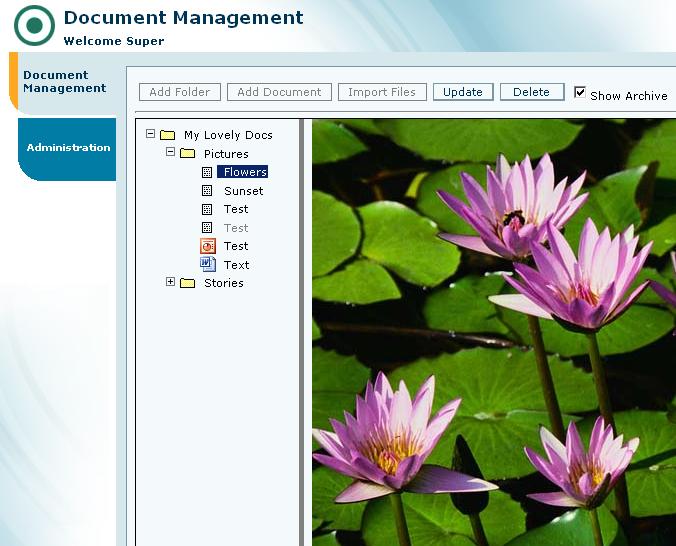Click the green circular Document Management logo
Image resolution: width=676 pixels, height=546 pixels.
point(34,25)
